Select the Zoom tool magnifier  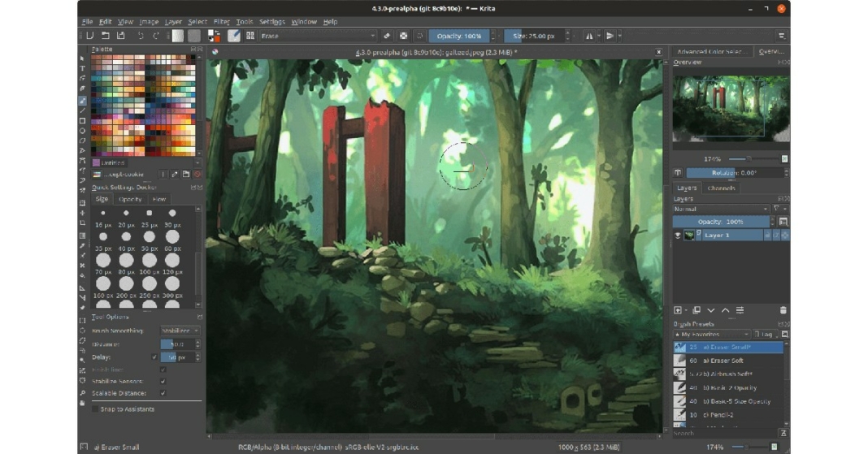(82, 392)
